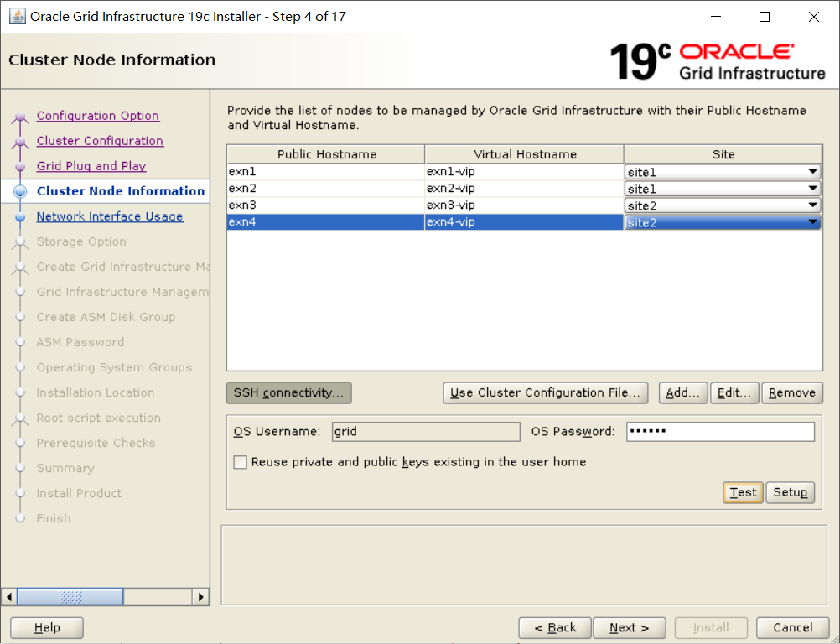Open Site dropdown for exn4 row
840x644 pixels.
click(722, 222)
